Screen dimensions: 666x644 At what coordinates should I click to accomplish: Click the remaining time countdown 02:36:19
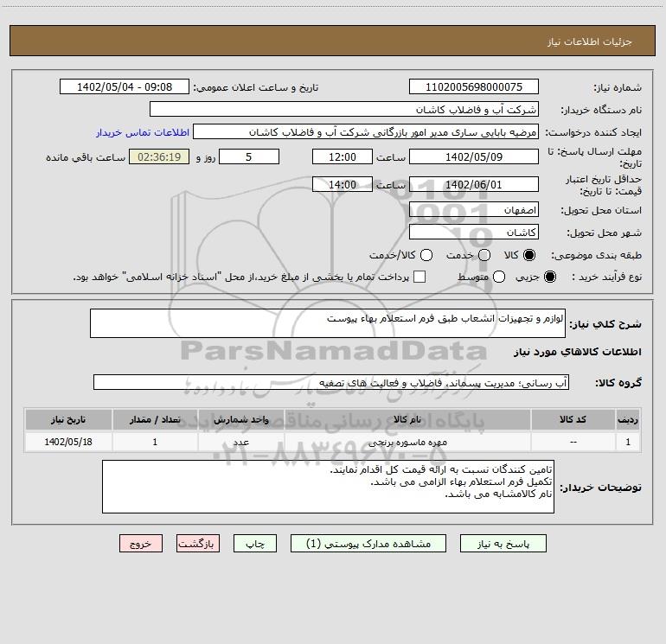[x=159, y=156]
